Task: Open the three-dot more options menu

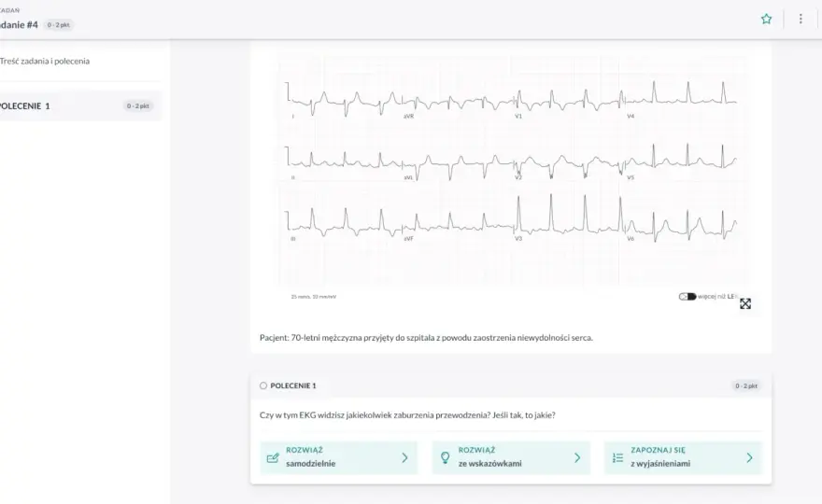Action: (801, 19)
